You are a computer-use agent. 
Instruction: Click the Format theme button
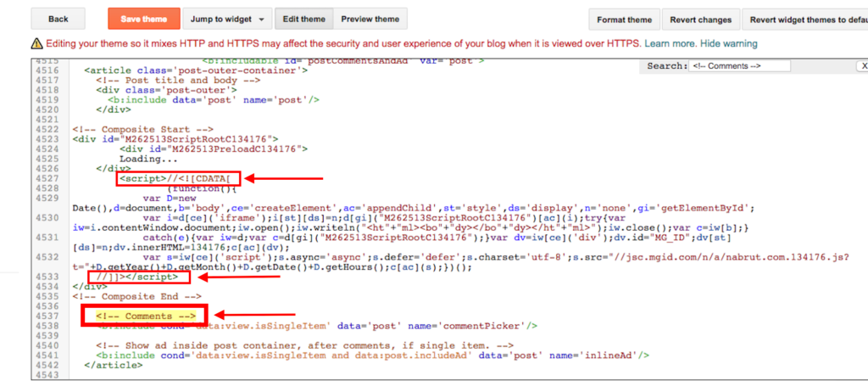[x=624, y=20]
